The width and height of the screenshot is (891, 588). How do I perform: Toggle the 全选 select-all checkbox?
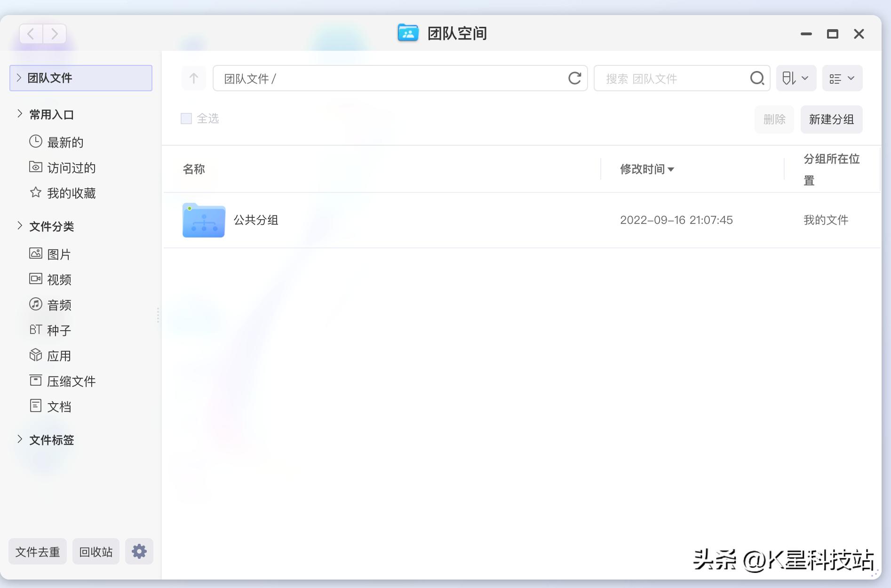click(186, 119)
